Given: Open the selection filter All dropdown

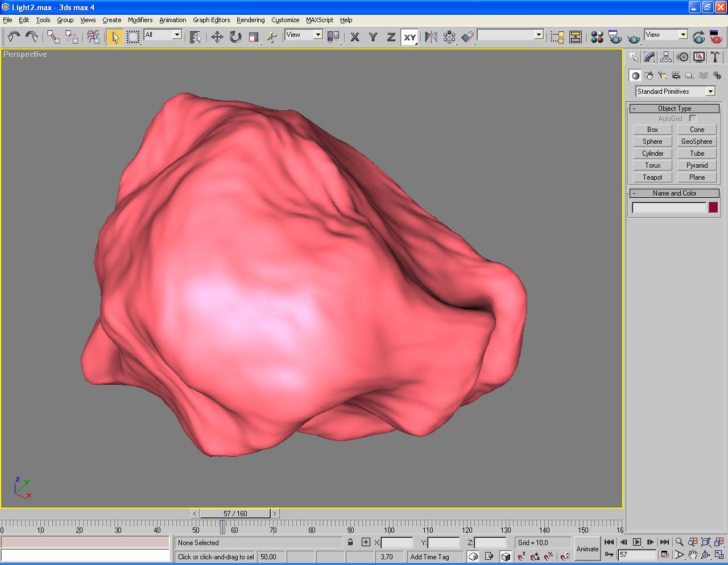Looking at the screenshot, I should [177, 35].
